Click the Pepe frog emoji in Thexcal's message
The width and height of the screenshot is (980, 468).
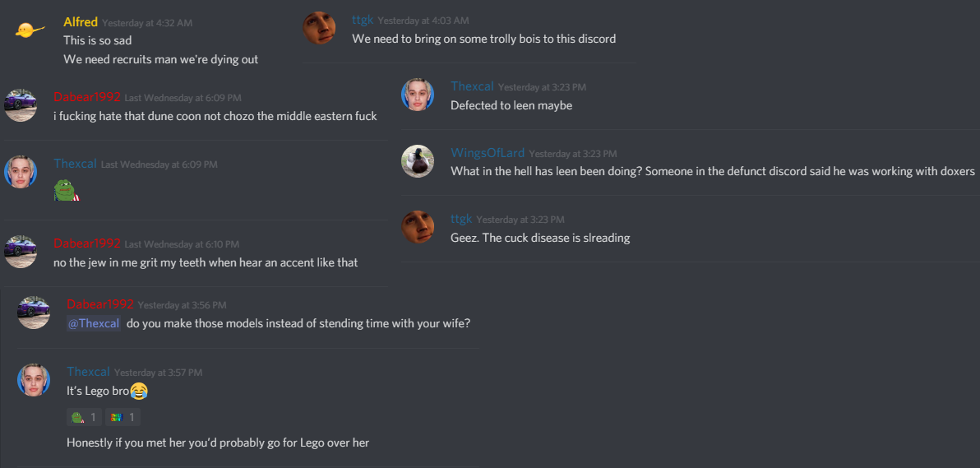[x=67, y=190]
